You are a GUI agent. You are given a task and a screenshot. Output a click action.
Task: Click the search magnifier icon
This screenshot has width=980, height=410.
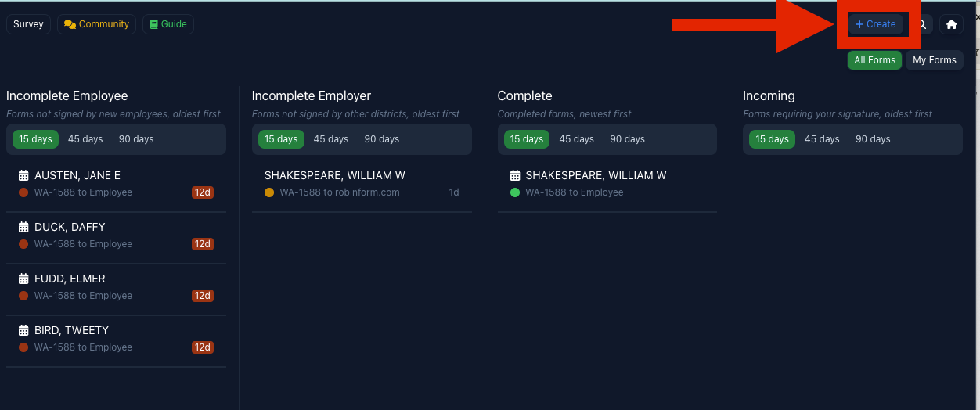pyautogui.click(x=922, y=24)
